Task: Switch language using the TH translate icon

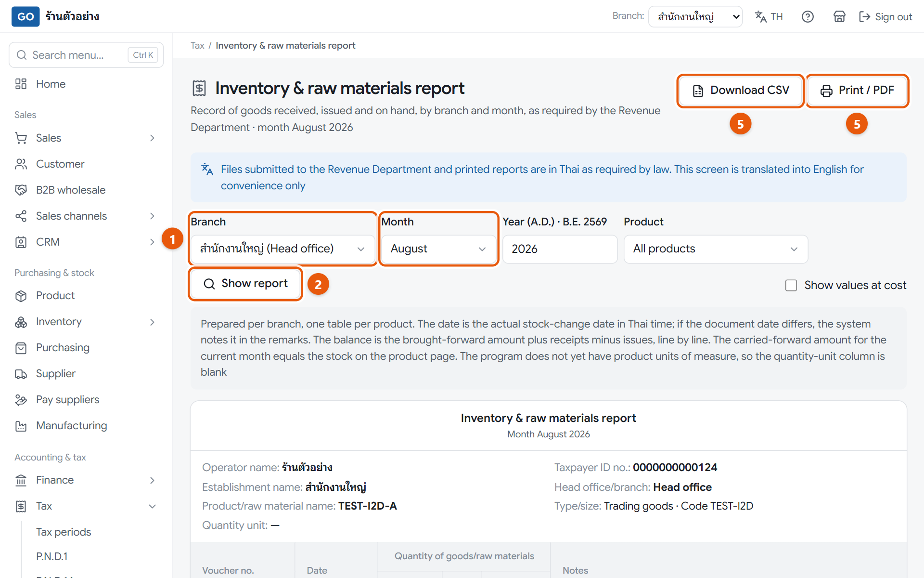Action: click(769, 17)
